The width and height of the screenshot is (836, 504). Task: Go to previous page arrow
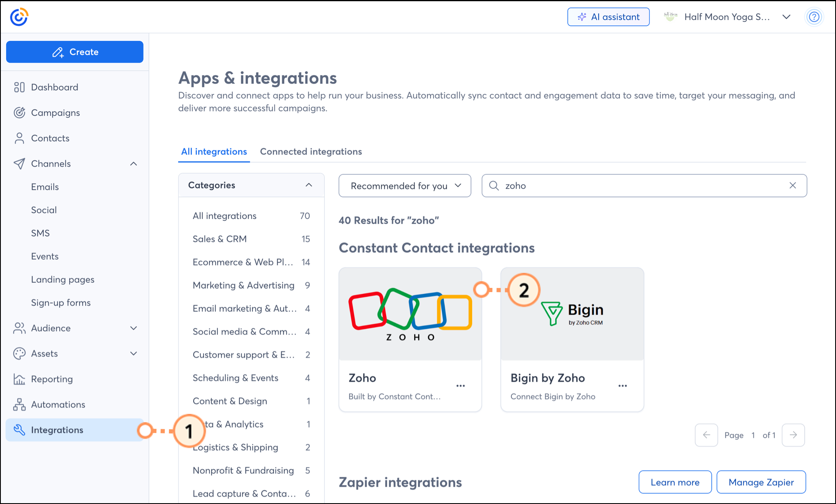[706, 435]
